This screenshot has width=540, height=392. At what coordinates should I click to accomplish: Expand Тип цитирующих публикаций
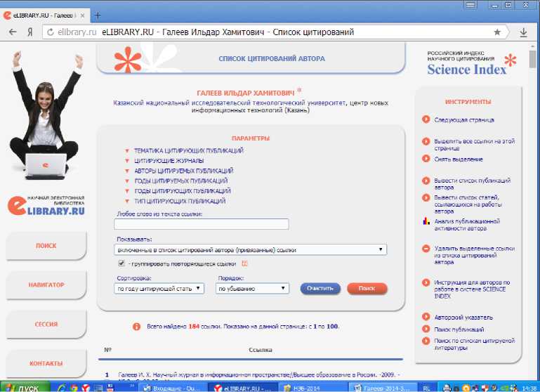[x=180, y=201]
